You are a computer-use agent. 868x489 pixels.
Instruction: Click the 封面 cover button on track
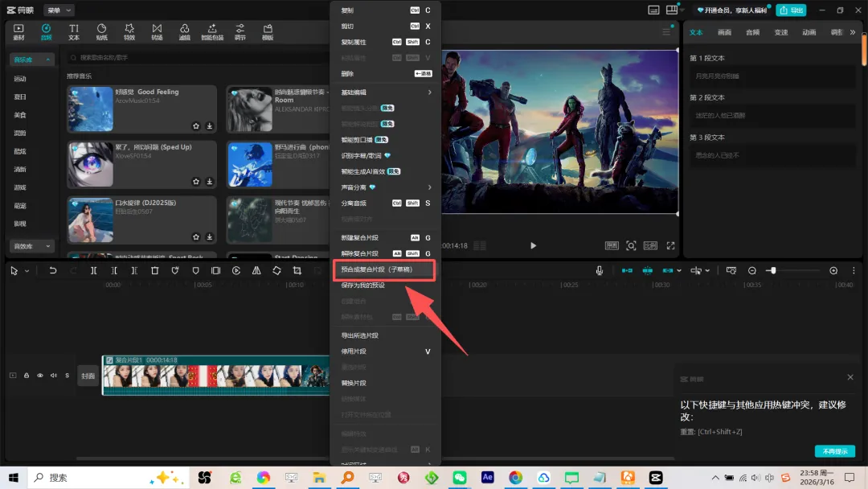pyautogui.click(x=88, y=376)
